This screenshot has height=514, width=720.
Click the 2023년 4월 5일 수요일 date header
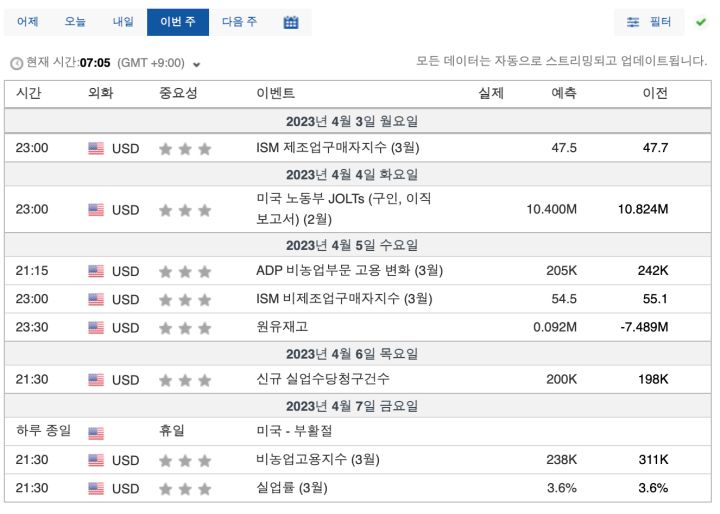click(352, 245)
